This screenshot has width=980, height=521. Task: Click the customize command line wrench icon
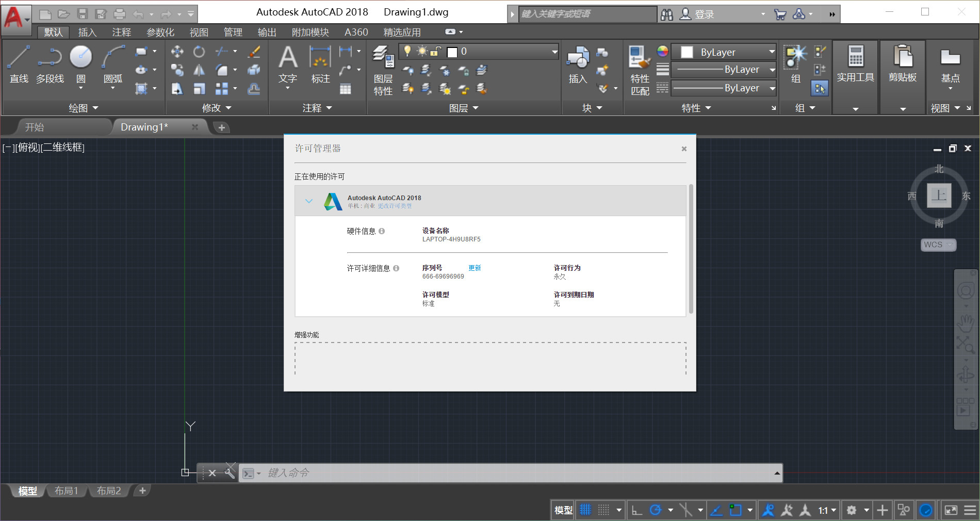click(x=229, y=472)
